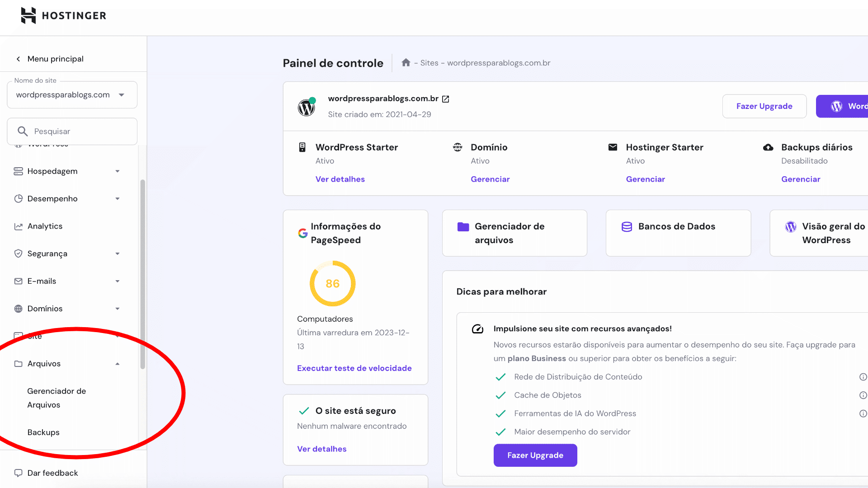The image size is (868, 488).
Task: Click the Analytics graph icon
Action: tap(18, 226)
